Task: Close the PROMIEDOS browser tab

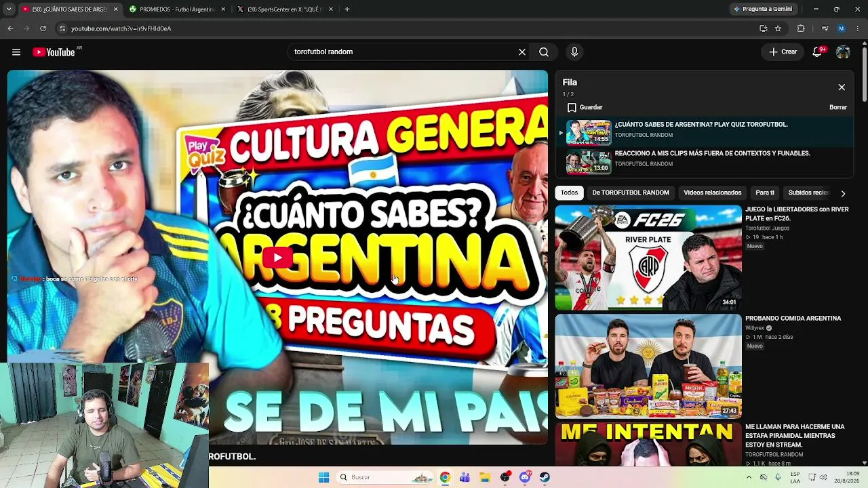Action: pyautogui.click(x=223, y=9)
